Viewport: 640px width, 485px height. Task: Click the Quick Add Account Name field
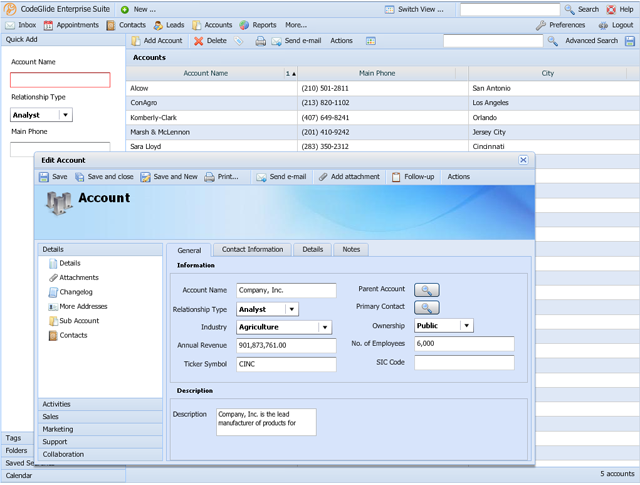point(60,80)
